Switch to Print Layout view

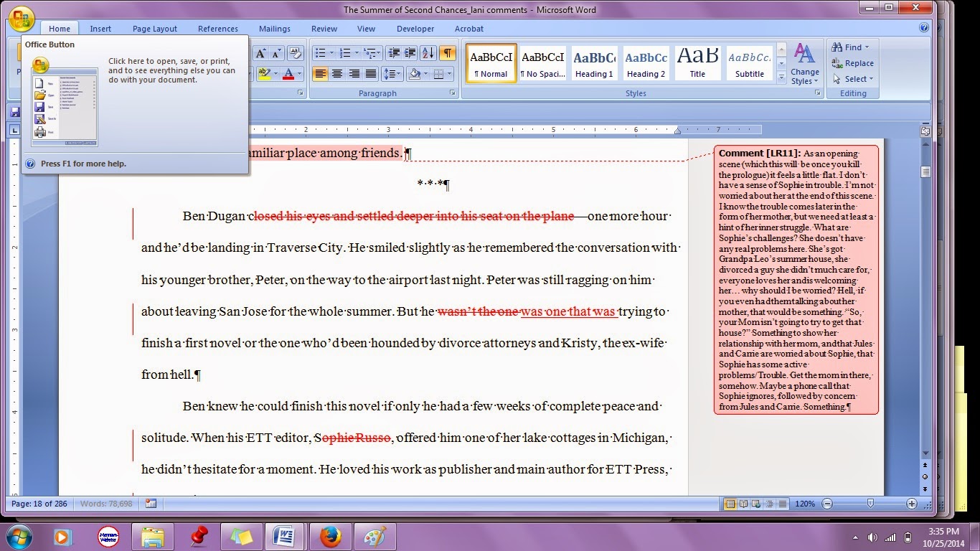click(730, 504)
